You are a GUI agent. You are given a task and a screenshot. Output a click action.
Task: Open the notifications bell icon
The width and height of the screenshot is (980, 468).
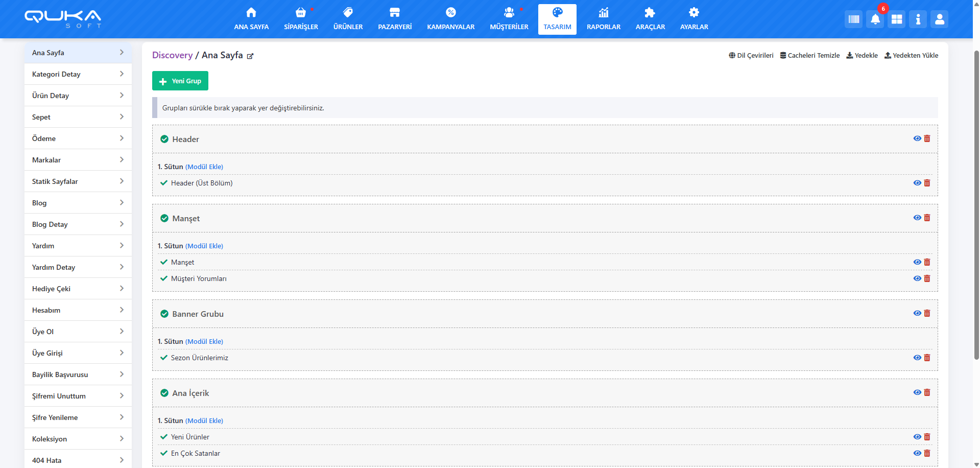[875, 19]
